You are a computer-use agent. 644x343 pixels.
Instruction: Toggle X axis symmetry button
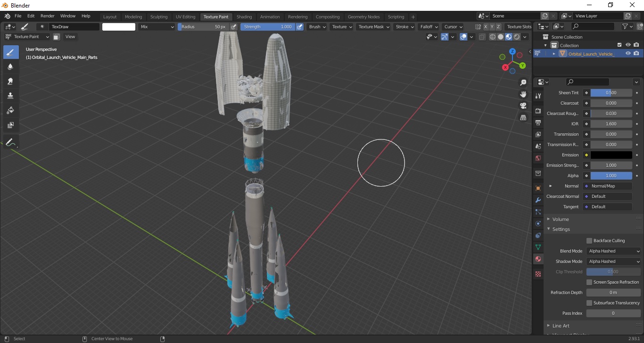coord(486,27)
